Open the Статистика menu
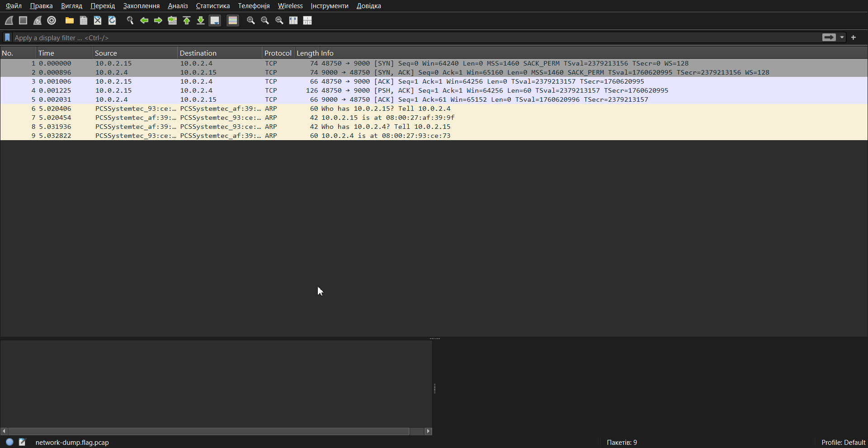 tap(212, 6)
